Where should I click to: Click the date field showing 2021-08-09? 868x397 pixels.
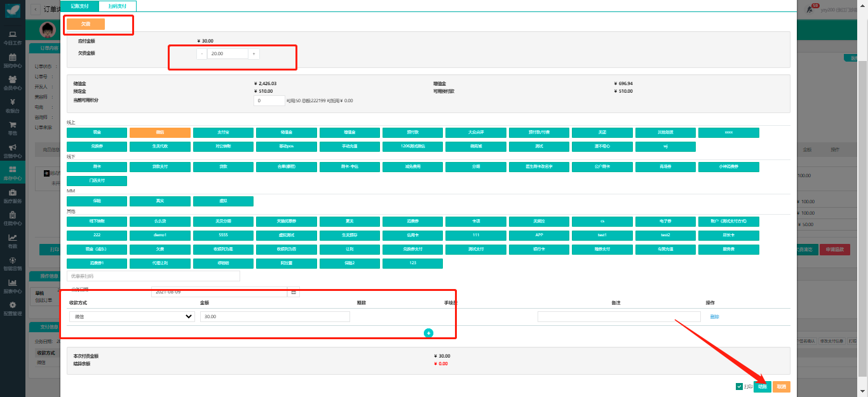pyautogui.click(x=220, y=292)
